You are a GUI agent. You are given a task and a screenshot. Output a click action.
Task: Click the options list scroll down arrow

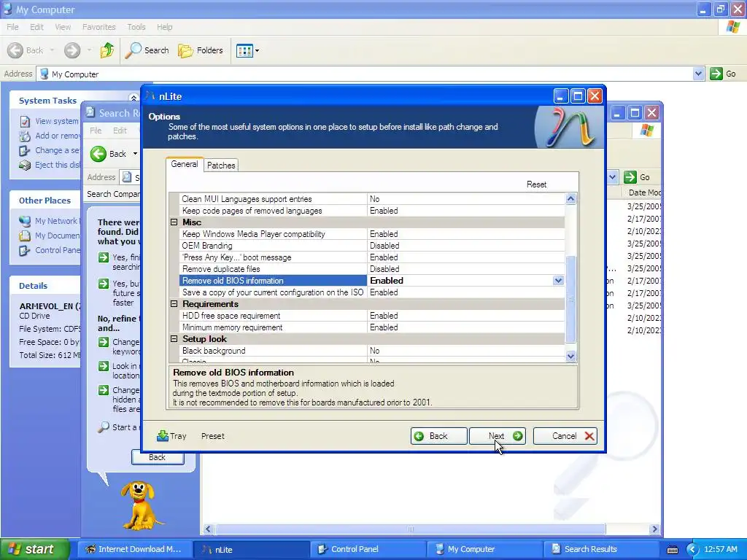click(570, 356)
